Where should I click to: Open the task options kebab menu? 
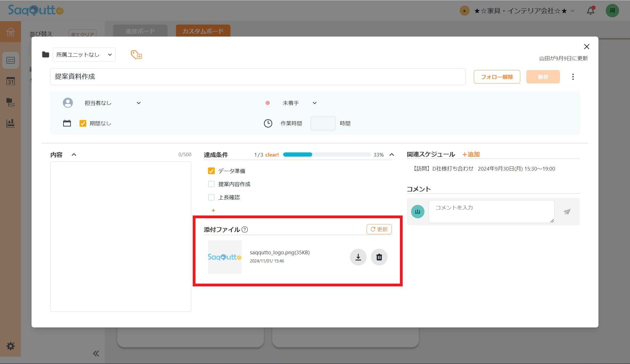coord(573,76)
